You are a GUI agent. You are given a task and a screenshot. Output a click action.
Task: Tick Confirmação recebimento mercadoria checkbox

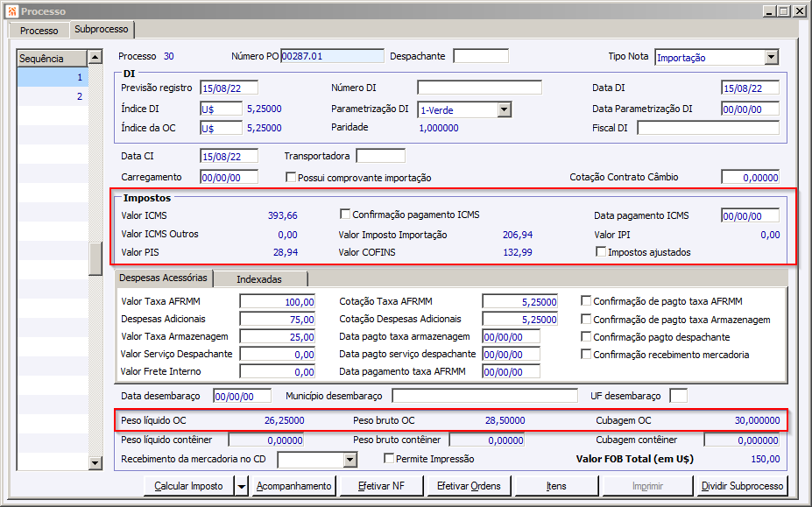pyautogui.click(x=586, y=355)
